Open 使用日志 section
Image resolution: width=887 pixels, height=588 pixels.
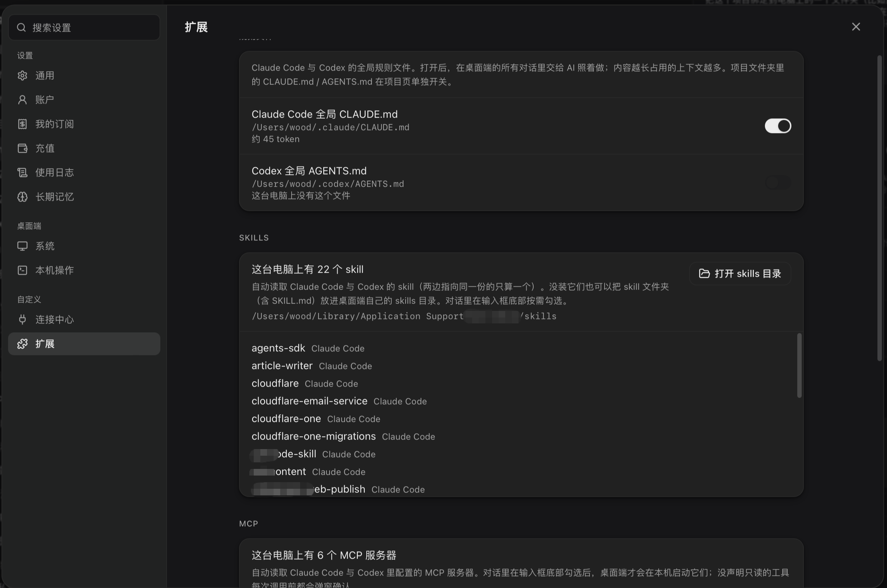(x=84, y=172)
